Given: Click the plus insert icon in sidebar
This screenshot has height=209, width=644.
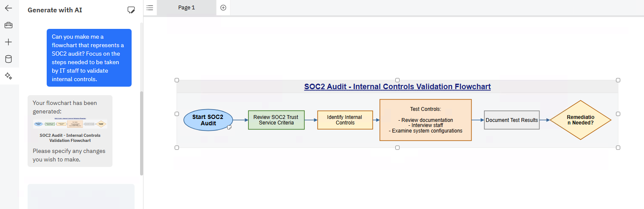Looking at the screenshot, I should point(8,42).
